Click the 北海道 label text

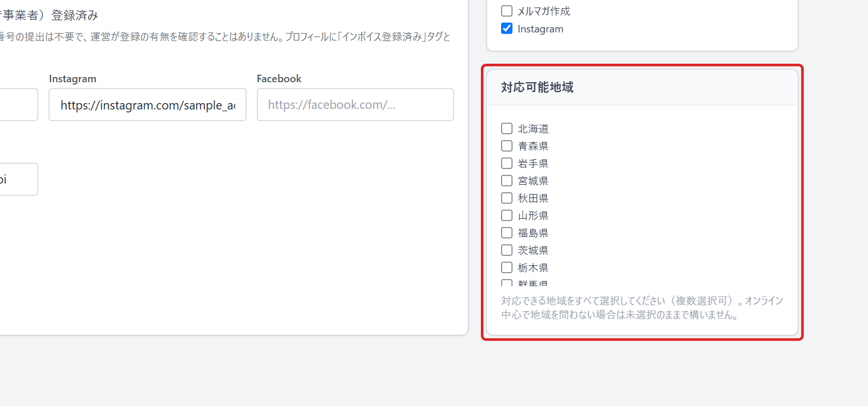tap(534, 129)
